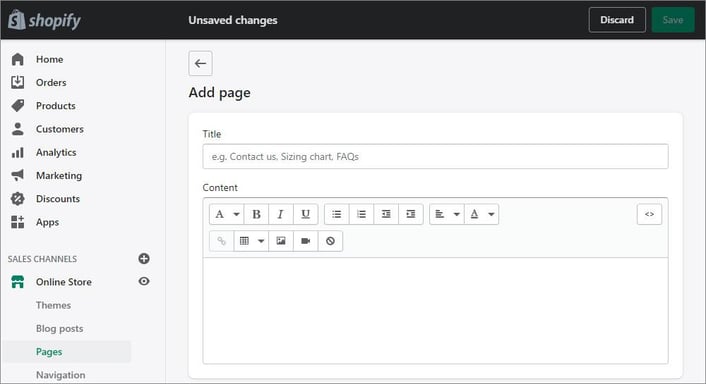Click the Online Store shop icon
This screenshot has width=706, height=384.
[18, 282]
